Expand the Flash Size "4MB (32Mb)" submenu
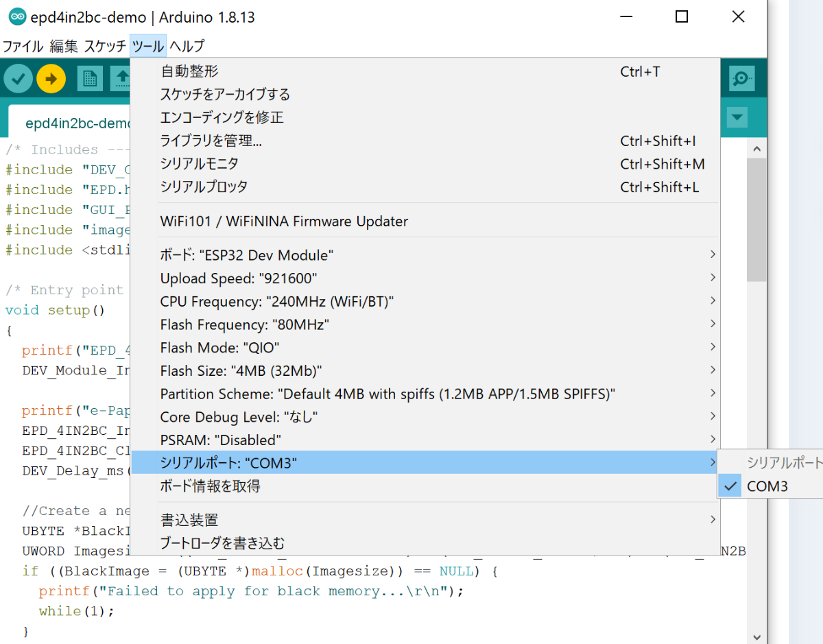Image resolution: width=823 pixels, height=644 pixels. click(x=425, y=370)
